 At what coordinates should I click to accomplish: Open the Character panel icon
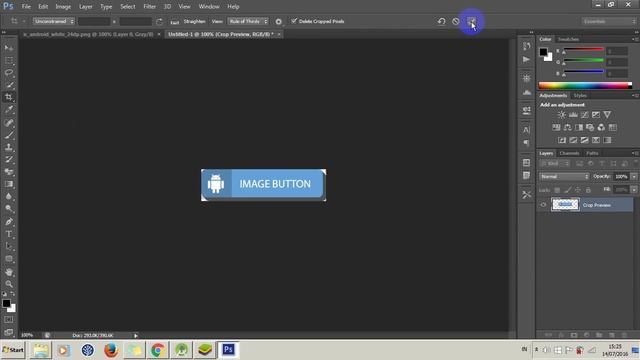(527, 130)
